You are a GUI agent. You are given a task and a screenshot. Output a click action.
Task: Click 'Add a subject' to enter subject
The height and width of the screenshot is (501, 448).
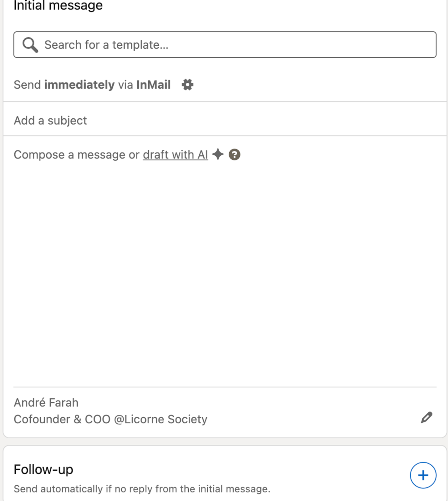pos(50,120)
